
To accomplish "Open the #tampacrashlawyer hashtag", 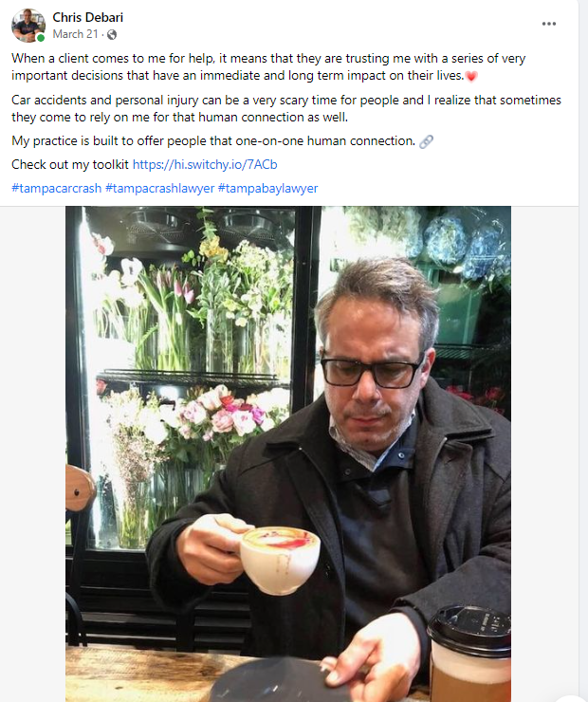I will tap(159, 189).
